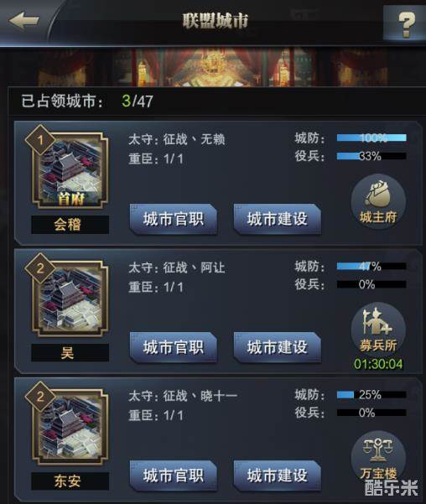Open 城市建设 for 会稽
426x504 pixels.
click(x=277, y=219)
